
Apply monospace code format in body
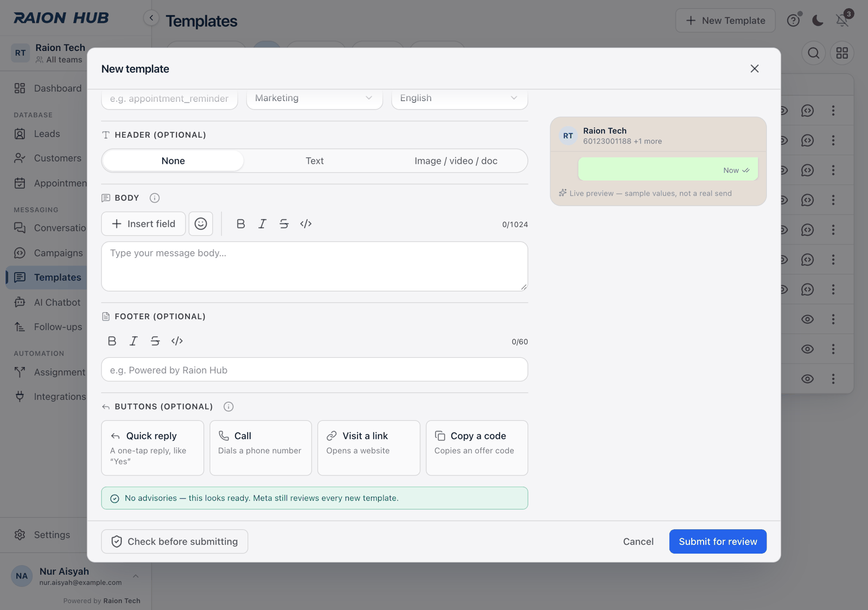[x=306, y=224]
